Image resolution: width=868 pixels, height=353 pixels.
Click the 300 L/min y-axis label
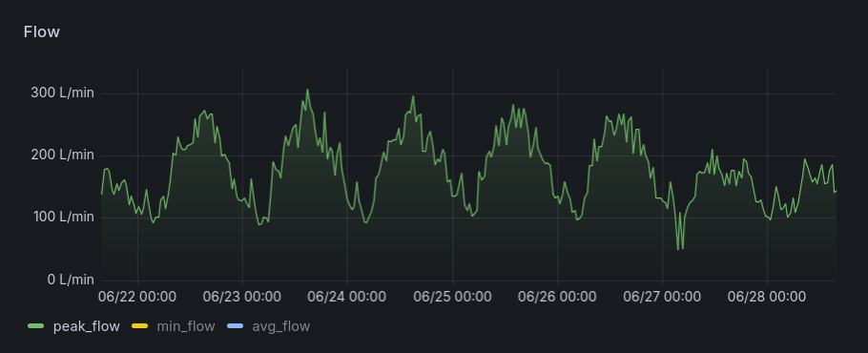pos(63,93)
